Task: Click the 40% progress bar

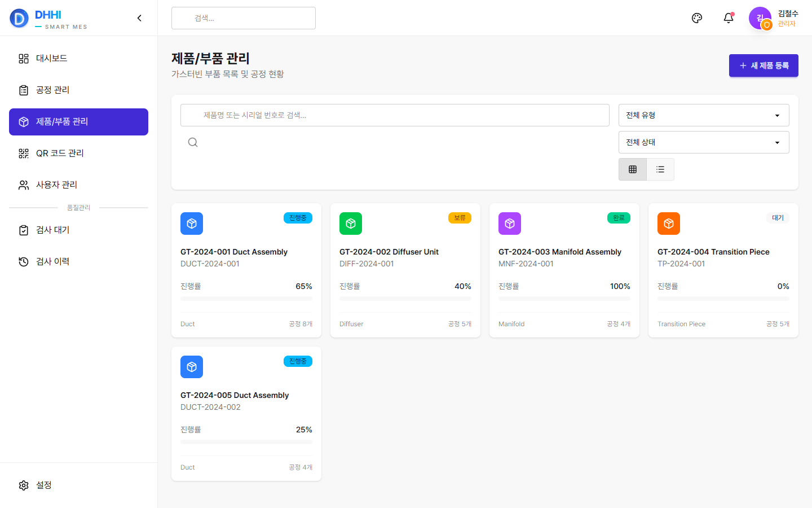Action: tap(405, 299)
